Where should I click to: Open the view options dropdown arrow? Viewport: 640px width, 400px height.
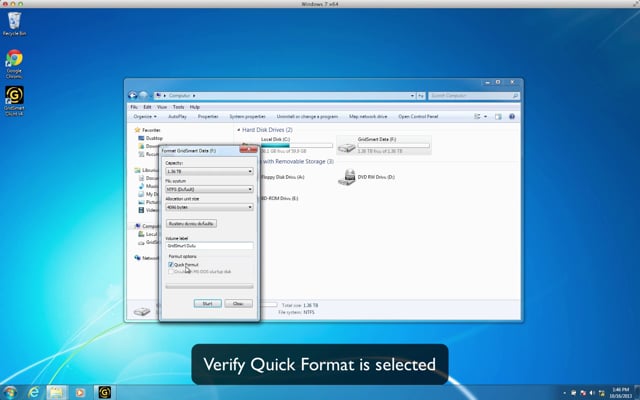tap(485, 116)
